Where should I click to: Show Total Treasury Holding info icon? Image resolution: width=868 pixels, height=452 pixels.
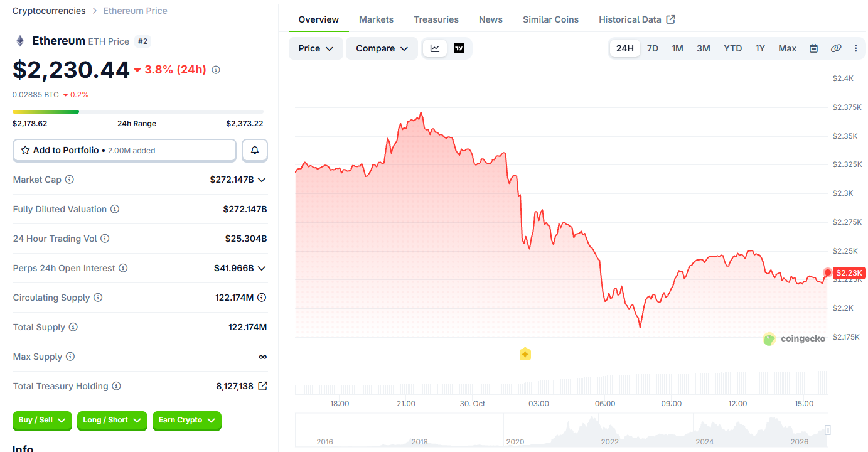click(116, 386)
